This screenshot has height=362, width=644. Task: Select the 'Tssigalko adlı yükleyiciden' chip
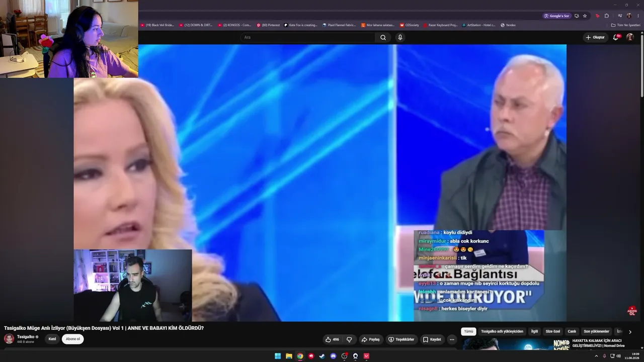502,332
